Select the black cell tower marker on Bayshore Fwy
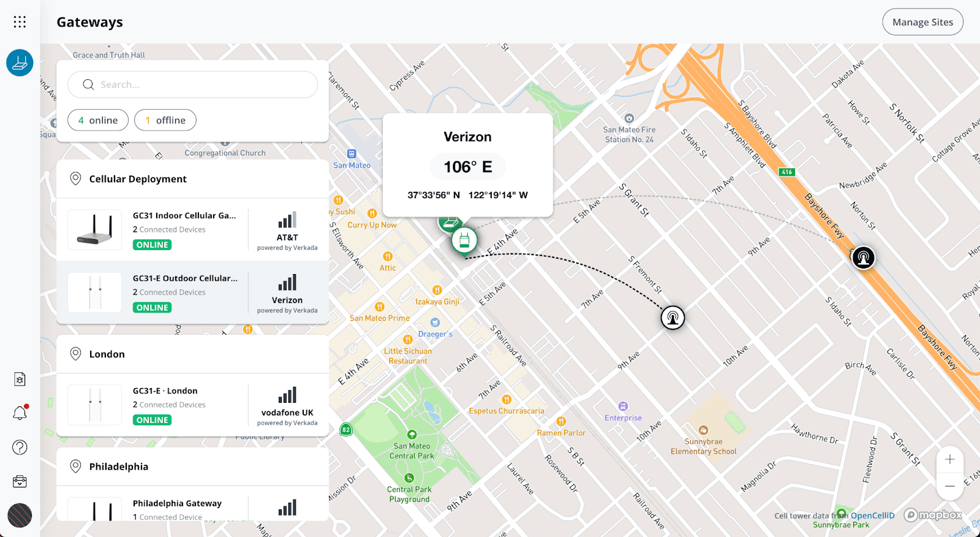The image size is (980, 537). [863, 257]
